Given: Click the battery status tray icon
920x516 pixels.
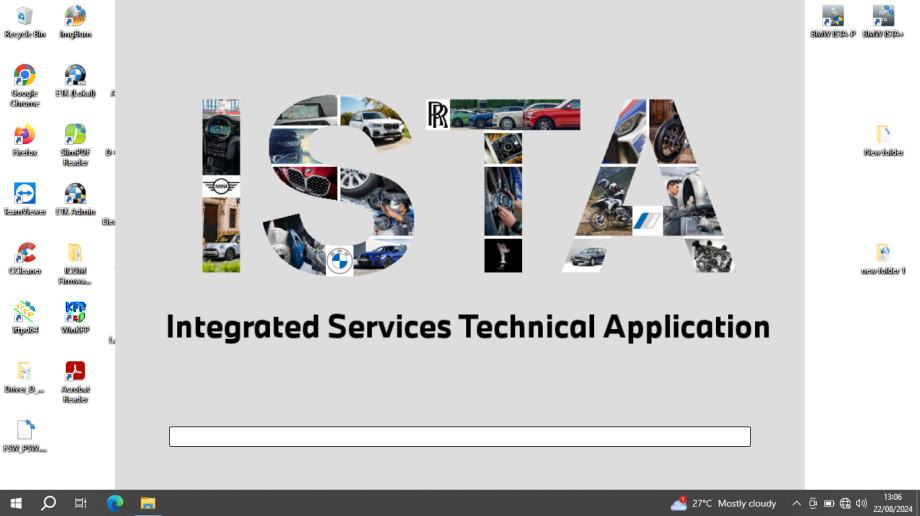Looking at the screenshot, I should pyautogui.click(x=829, y=503).
